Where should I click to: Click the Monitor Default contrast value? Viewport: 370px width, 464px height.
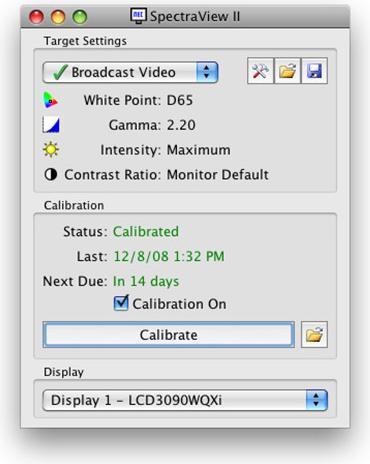218,175
